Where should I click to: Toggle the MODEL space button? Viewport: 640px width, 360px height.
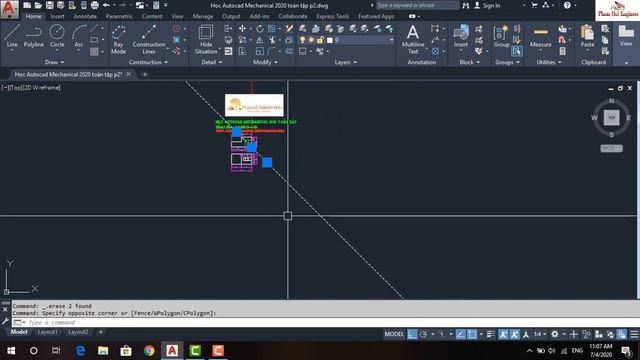[394, 334]
